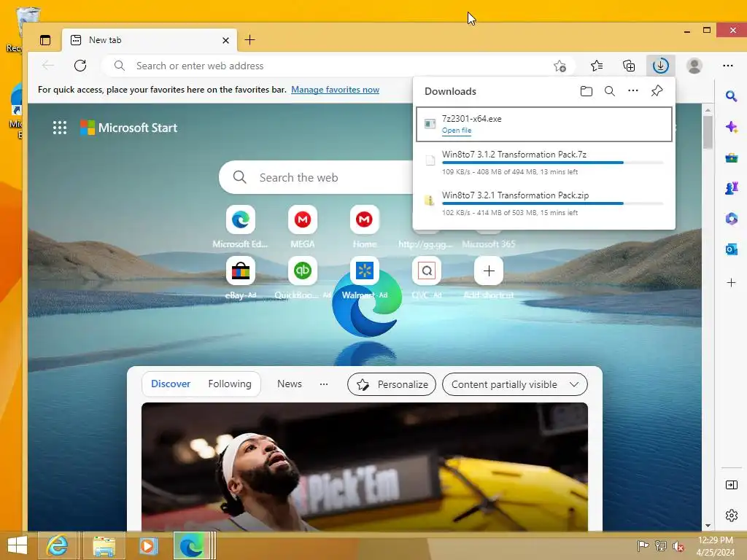Click the page vertical scrollbar thumb
This screenshot has width=747, height=560.
(x=708, y=131)
